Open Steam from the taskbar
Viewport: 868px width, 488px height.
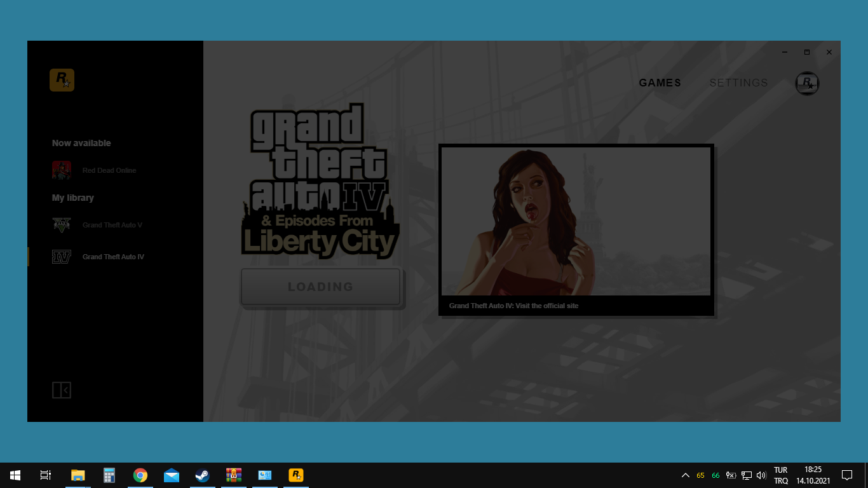click(203, 475)
